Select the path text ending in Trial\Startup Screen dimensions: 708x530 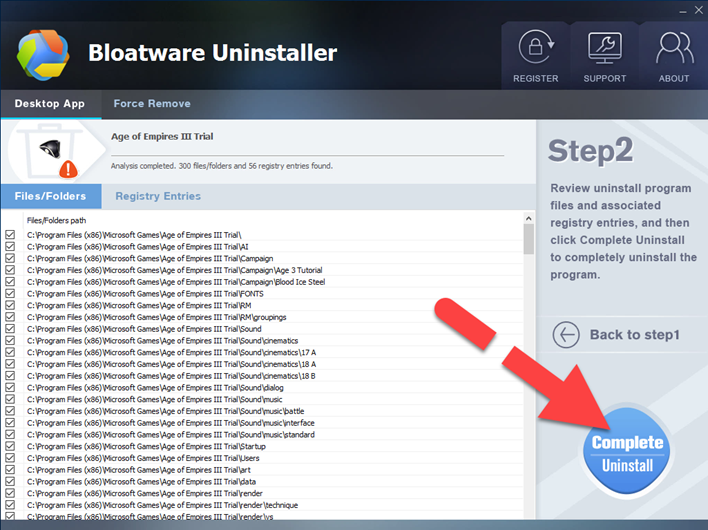tap(146, 446)
